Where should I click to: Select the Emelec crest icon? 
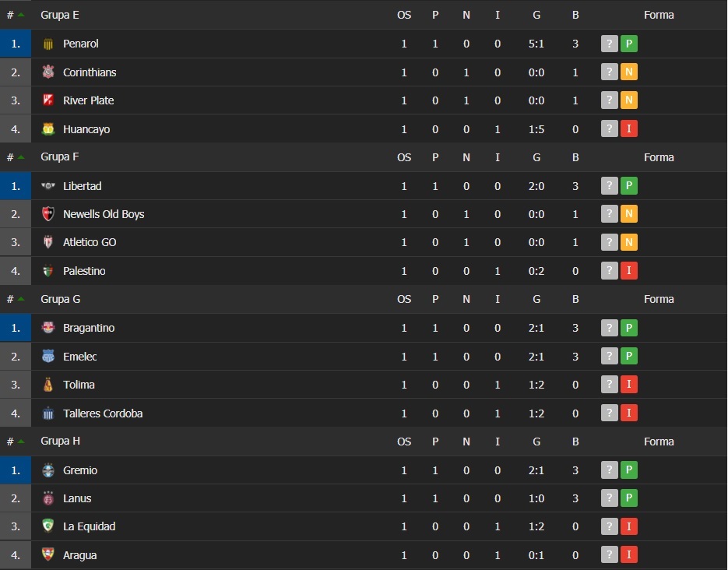48,357
